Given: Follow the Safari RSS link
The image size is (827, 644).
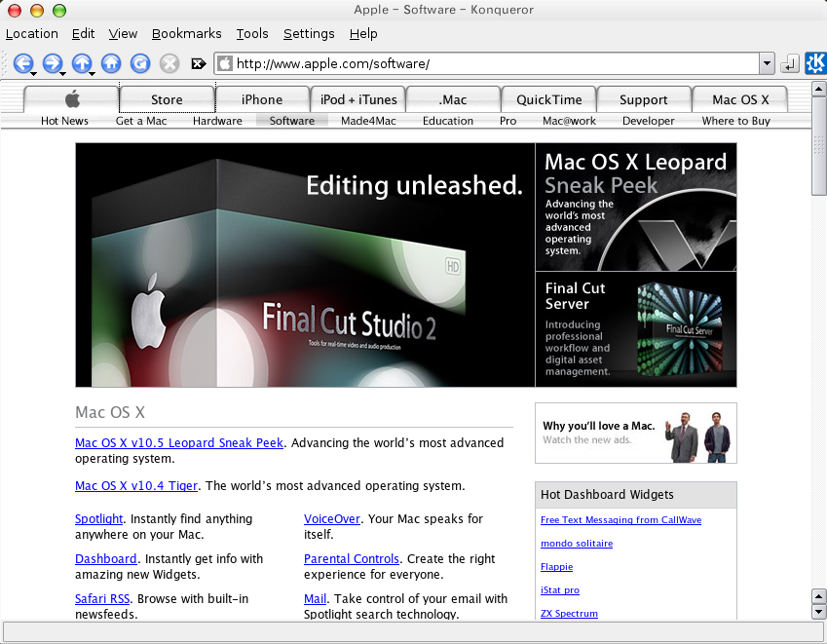Looking at the screenshot, I should pos(102,598).
